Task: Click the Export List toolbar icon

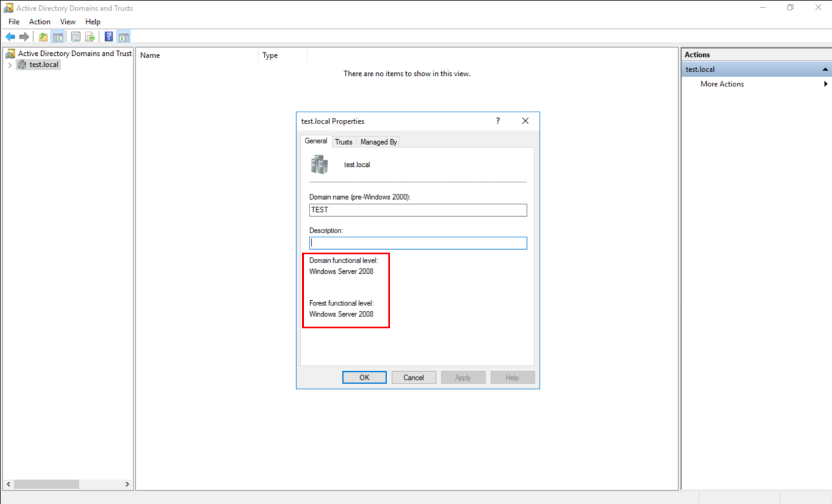Action: click(x=90, y=37)
